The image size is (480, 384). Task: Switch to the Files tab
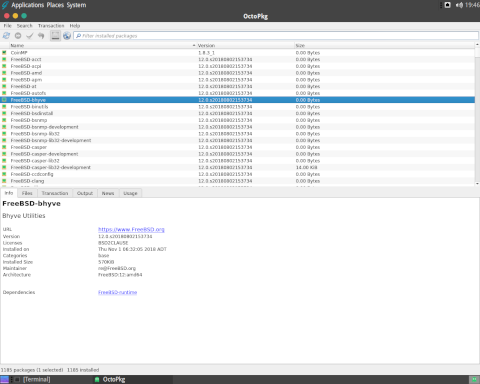(27, 193)
